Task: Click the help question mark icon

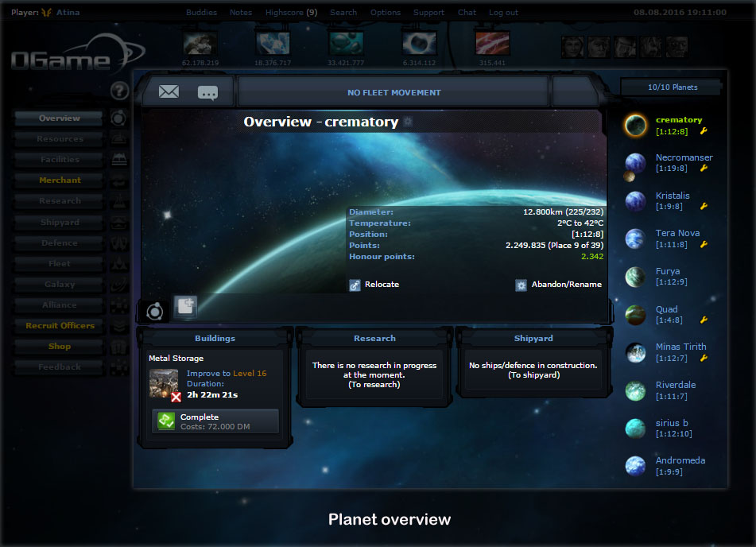Action: [x=119, y=91]
